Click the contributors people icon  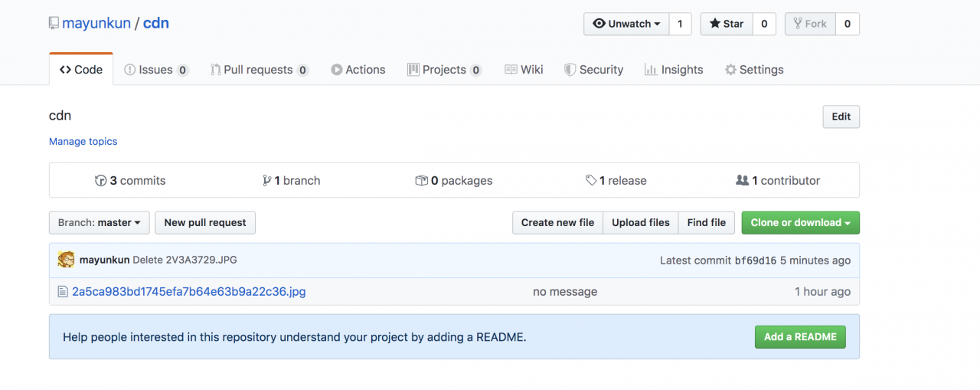(742, 181)
